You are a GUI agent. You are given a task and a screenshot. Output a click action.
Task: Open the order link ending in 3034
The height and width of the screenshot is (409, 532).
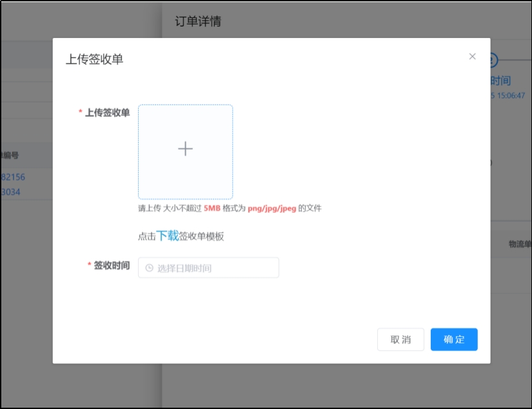click(11, 191)
